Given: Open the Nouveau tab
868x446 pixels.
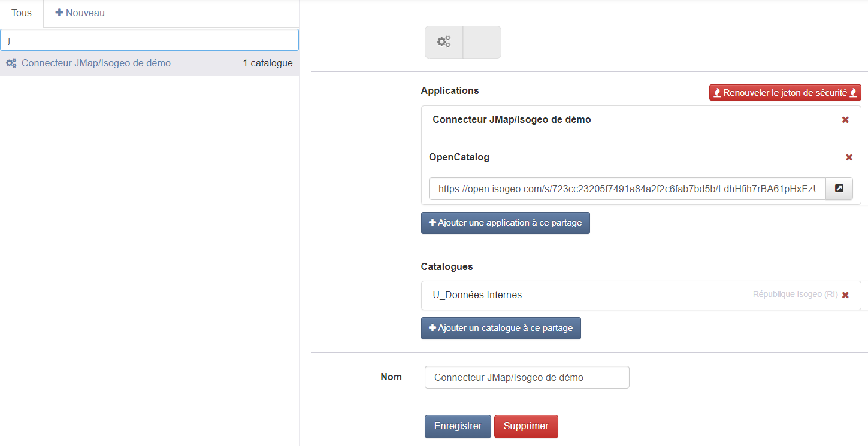Looking at the screenshot, I should [86, 13].
